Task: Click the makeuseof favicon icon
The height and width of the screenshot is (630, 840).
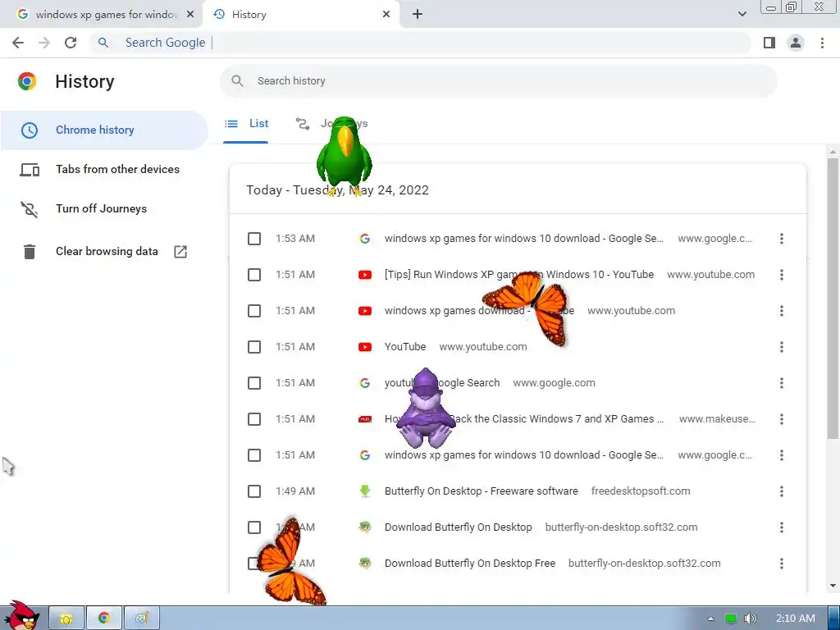Action: click(x=365, y=419)
